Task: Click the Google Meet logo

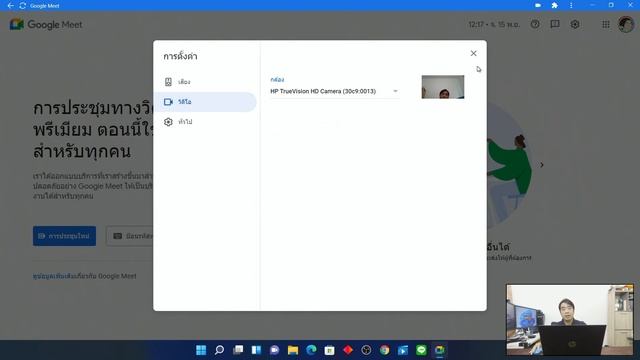Action: tap(46, 24)
